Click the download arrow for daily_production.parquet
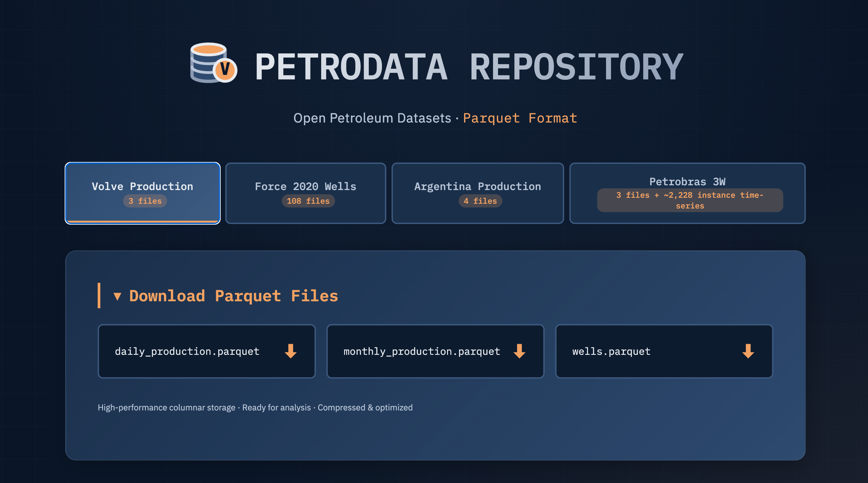This screenshot has width=868, height=483. click(x=291, y=351)
